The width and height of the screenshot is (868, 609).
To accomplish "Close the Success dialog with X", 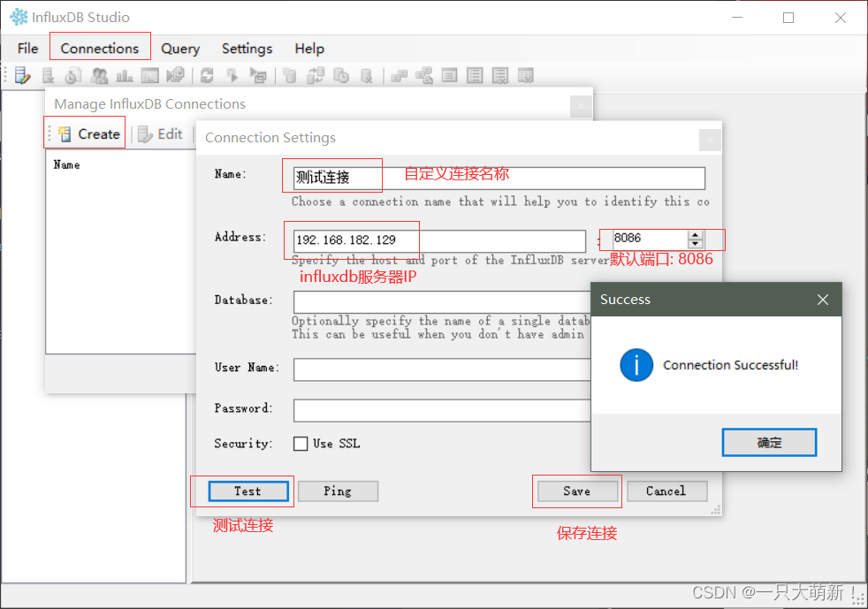I will (823, 300).
